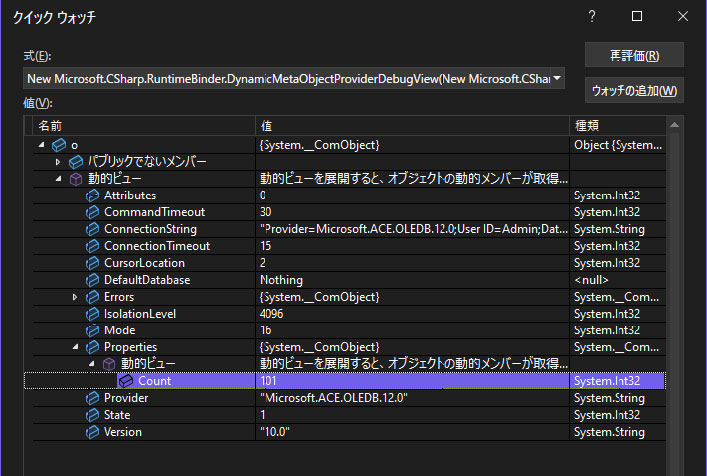Click the Errors value {System.__ComObject}

tap(319, 298)
